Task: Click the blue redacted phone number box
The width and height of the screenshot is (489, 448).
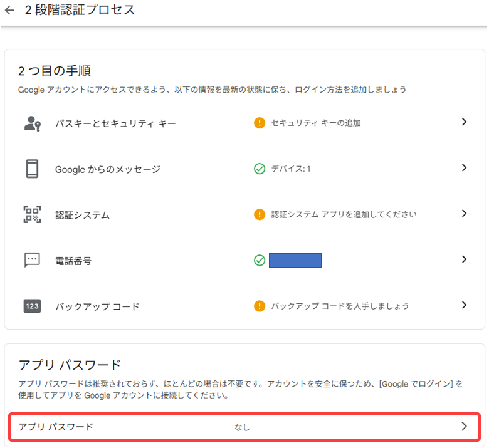Action: (295, 260)
